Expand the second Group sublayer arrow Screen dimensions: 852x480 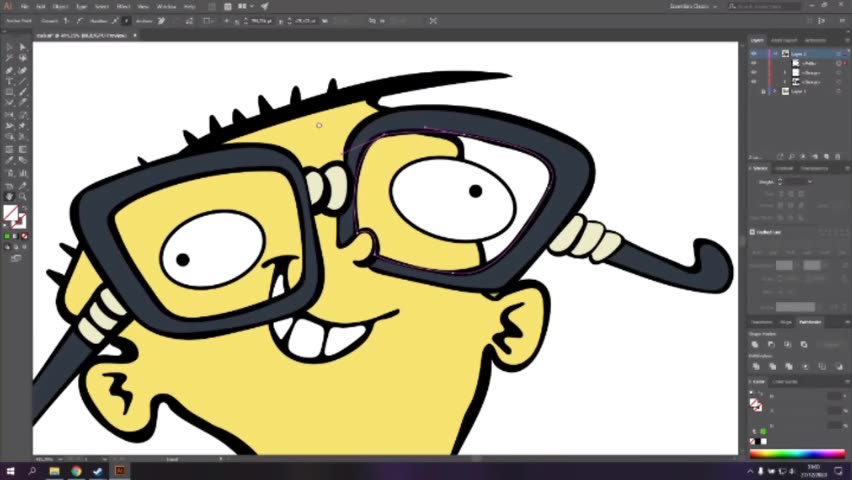[785, 82]
